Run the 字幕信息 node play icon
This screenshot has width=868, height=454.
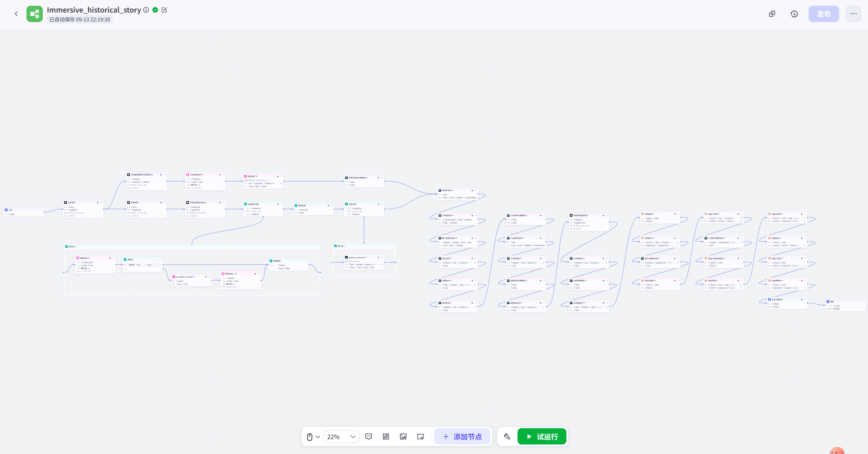(472, 281)
